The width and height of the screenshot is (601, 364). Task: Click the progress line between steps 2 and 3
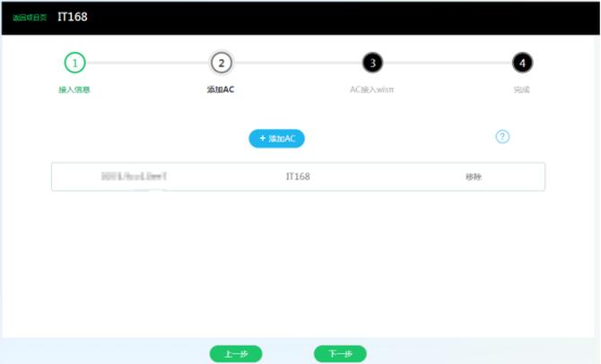[x=297, y=63]
